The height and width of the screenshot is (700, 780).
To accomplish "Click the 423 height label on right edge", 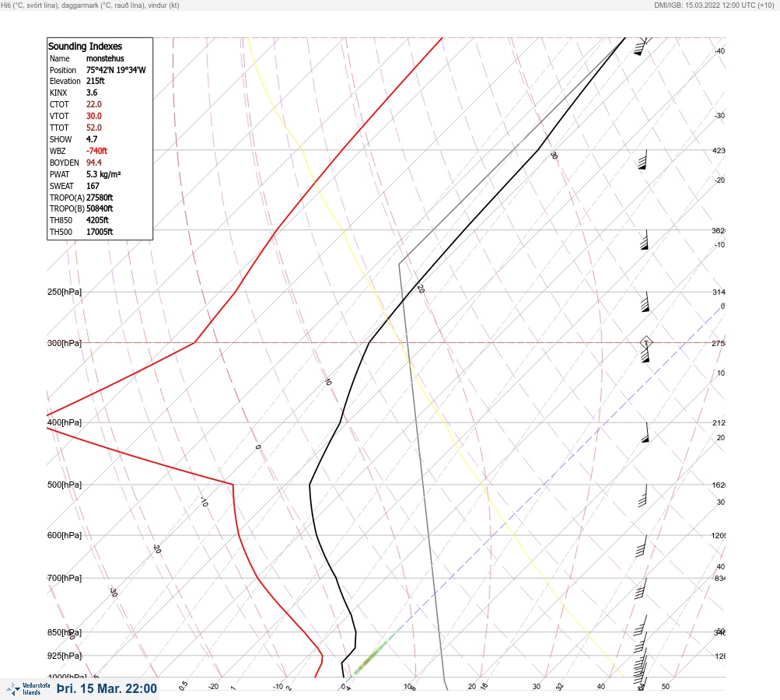I will (x=719, y=150).
